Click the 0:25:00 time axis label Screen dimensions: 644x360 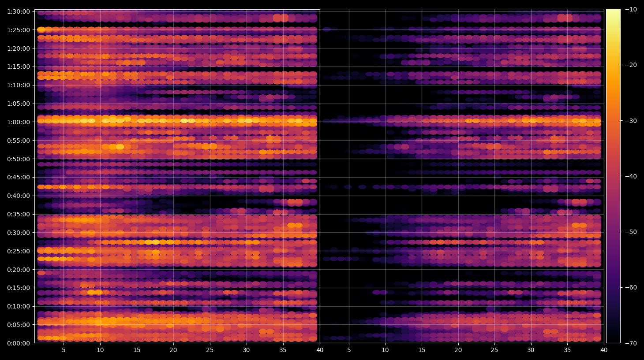[x=19, y=251]
